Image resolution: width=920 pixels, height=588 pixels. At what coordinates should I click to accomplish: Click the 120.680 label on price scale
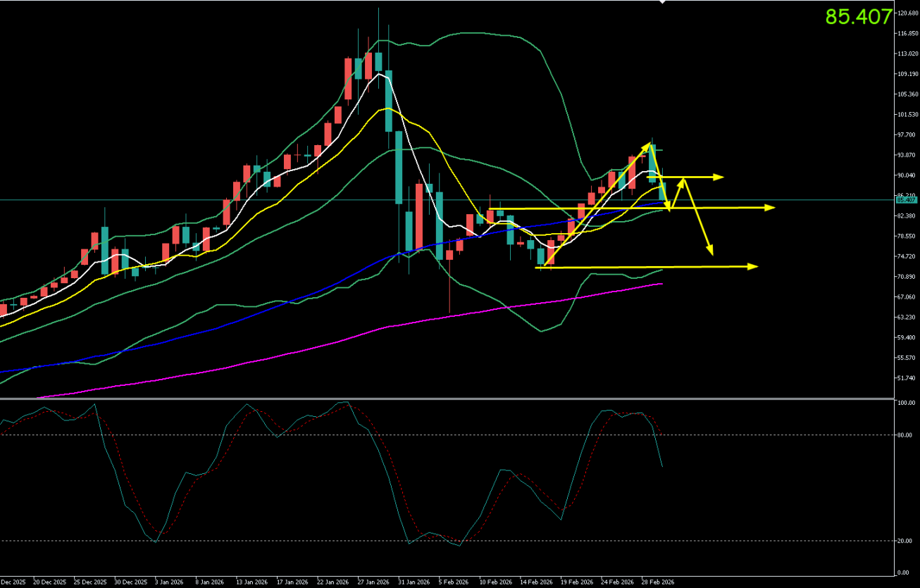[x=907, y=13]
